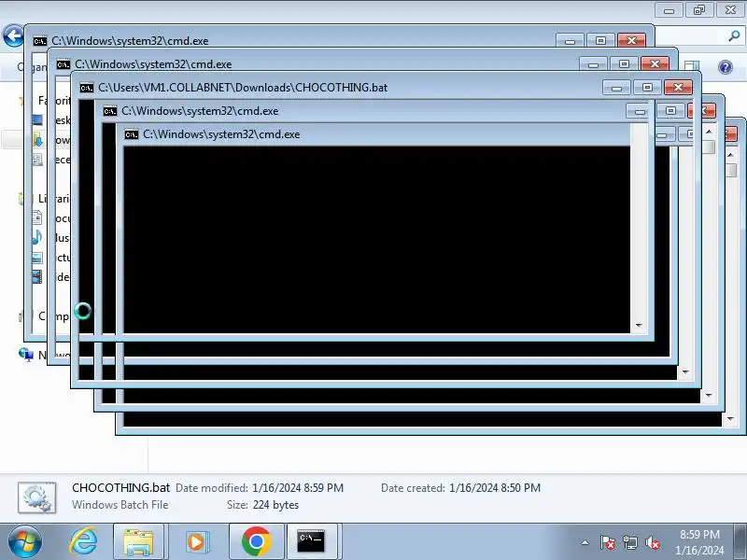Click the Show desktop strip

point(740,542)
